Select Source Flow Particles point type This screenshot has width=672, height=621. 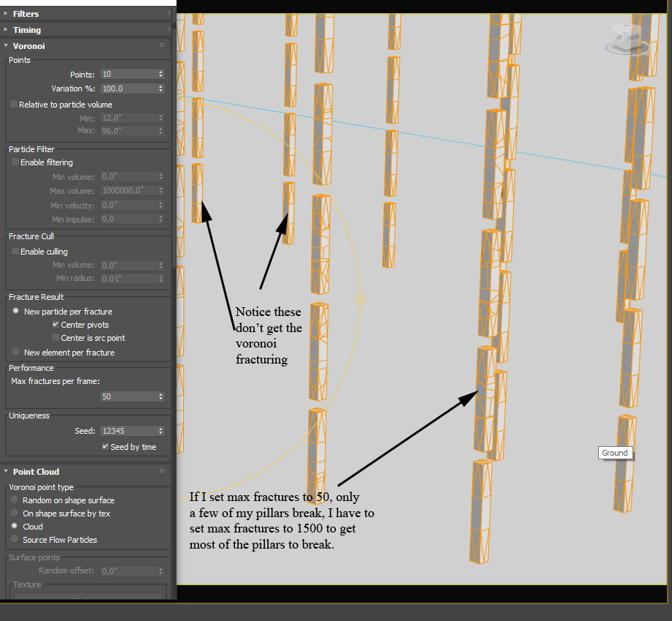(x=16, y=540)
